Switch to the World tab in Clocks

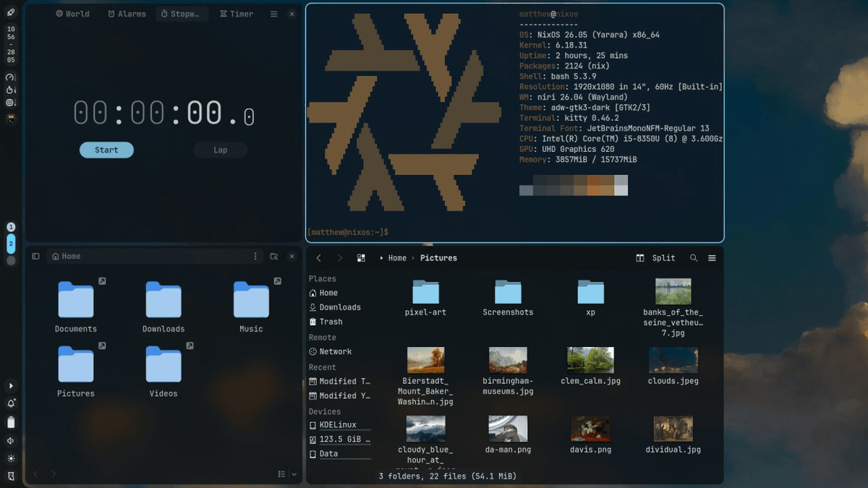click(x=73, y=14)
